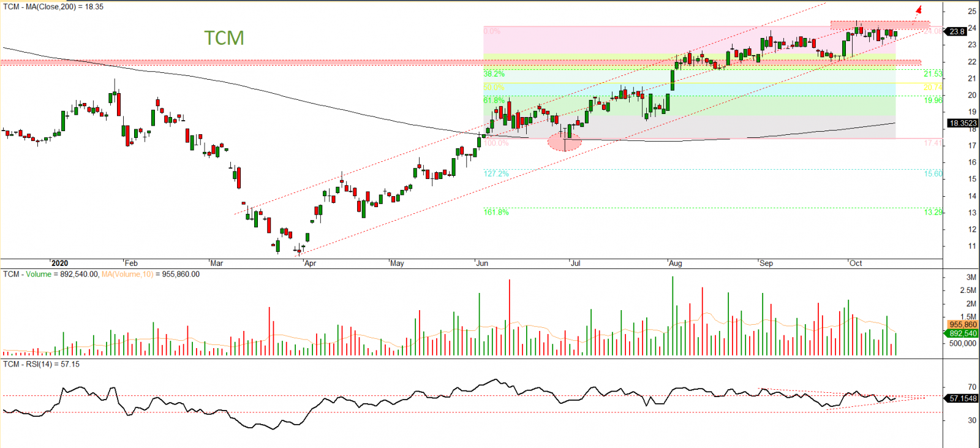
Task: Select the 'MA(Volume,10)' orange legend text
Action: pyautogui.click(x=127, y=274)
